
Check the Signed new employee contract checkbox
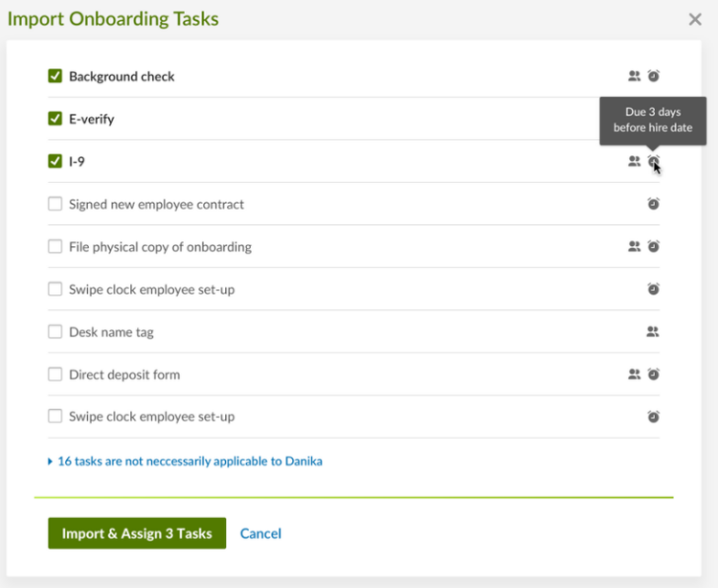click(55, 204)
